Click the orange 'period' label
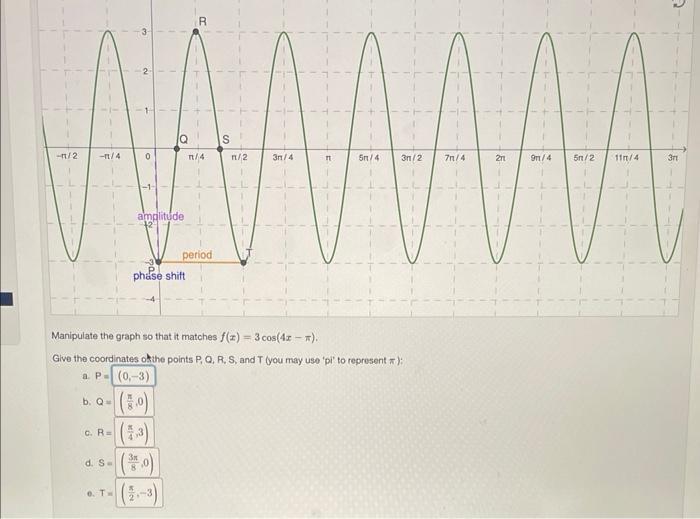700x519 pixels. pos(197,255)
